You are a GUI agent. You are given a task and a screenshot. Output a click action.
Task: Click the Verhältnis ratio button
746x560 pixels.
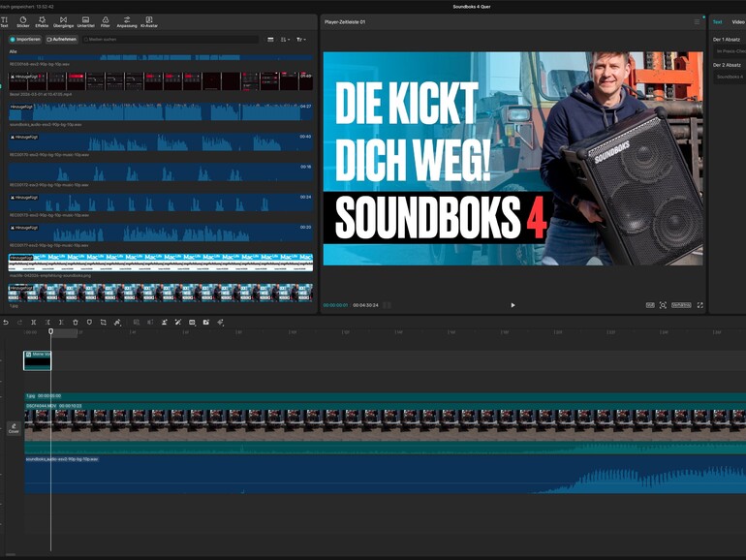(681, 305)
